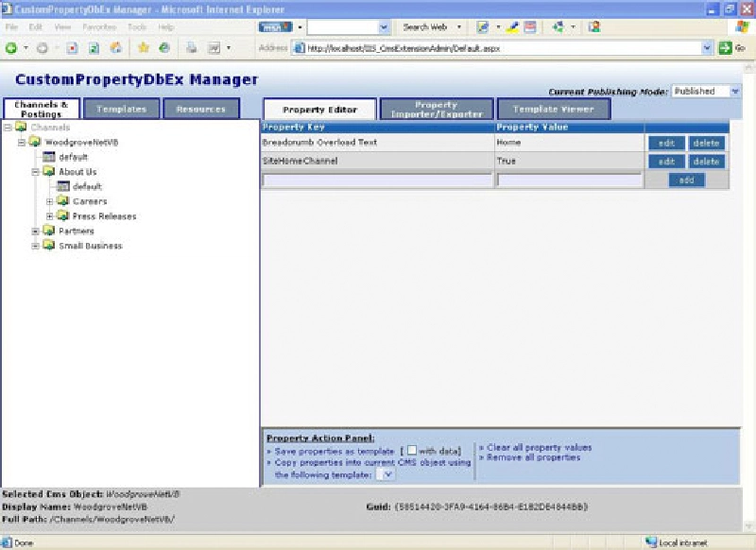
Task: Click the Partners folder icon
Action: pos(49,231)
